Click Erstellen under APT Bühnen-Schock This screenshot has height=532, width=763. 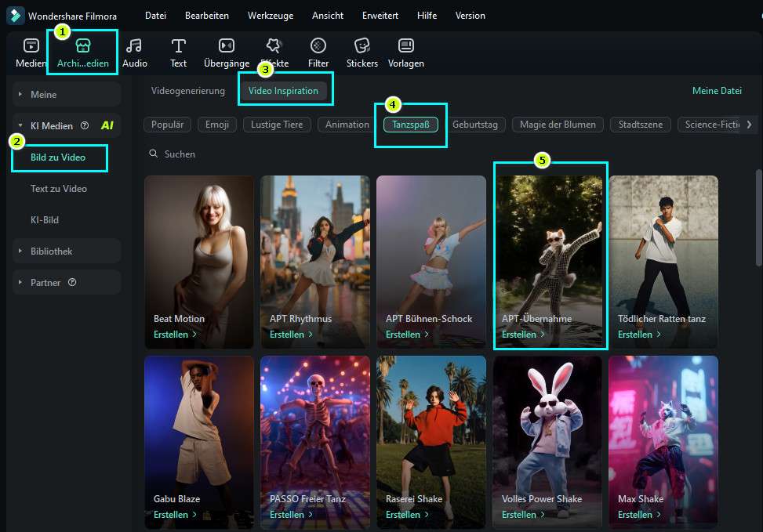point(407,335)
